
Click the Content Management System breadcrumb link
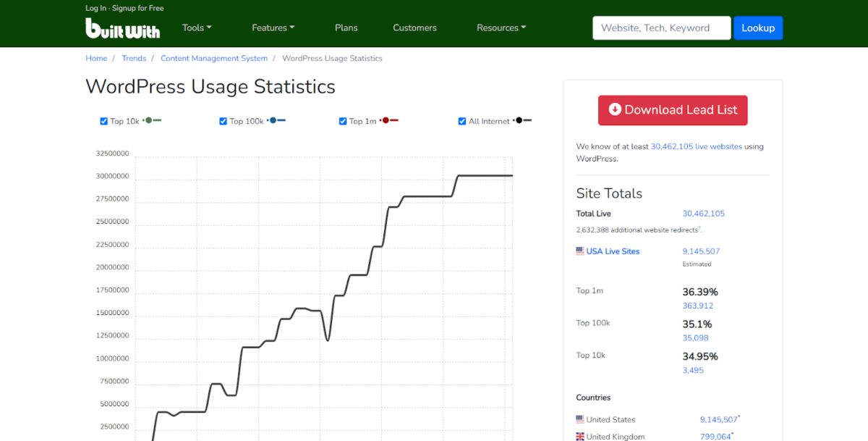coord(214,58)
